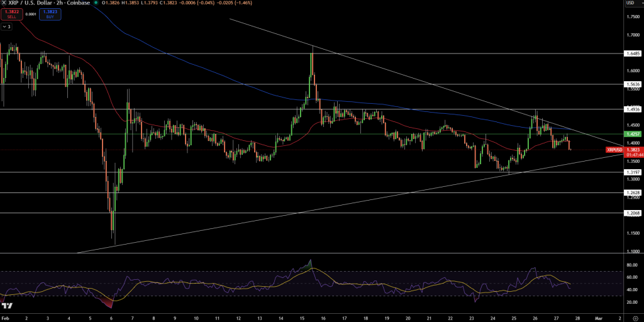Click the 60.00 RSI scale value

(x=631, y=277)
